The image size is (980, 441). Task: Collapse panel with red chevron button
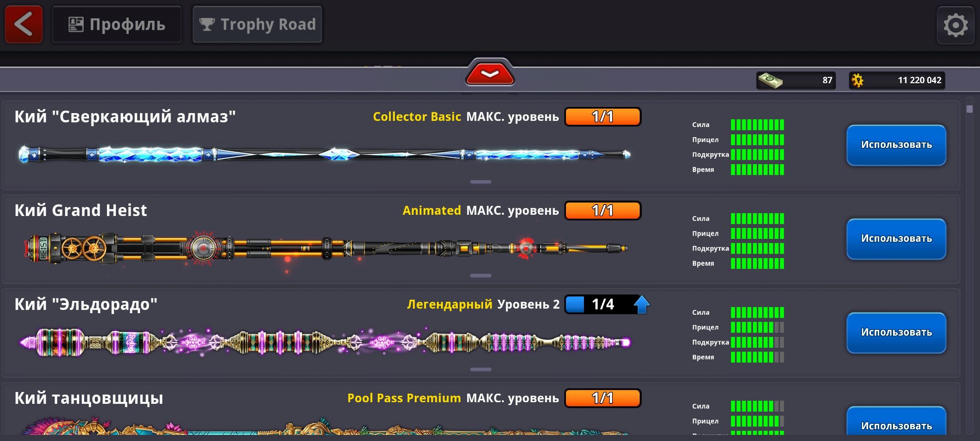490,74
